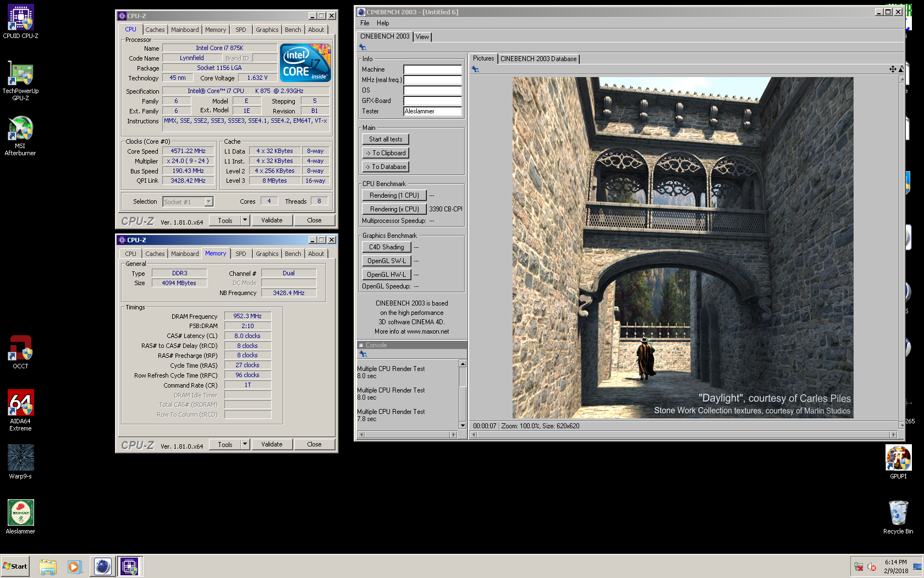Select the Pictures tab

[483, 58]
